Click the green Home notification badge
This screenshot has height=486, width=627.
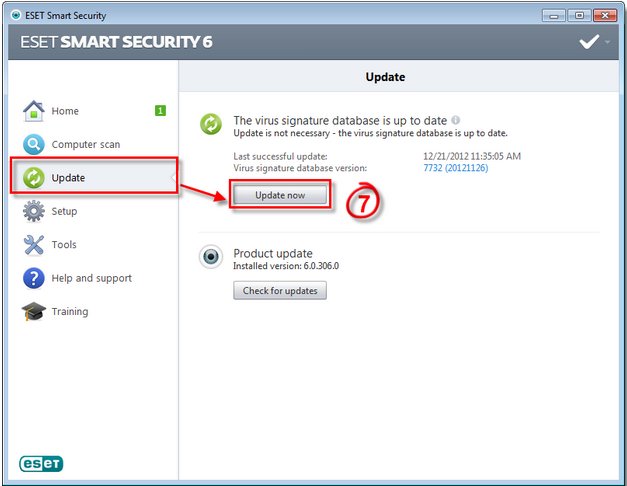click(x=160, y=110)
